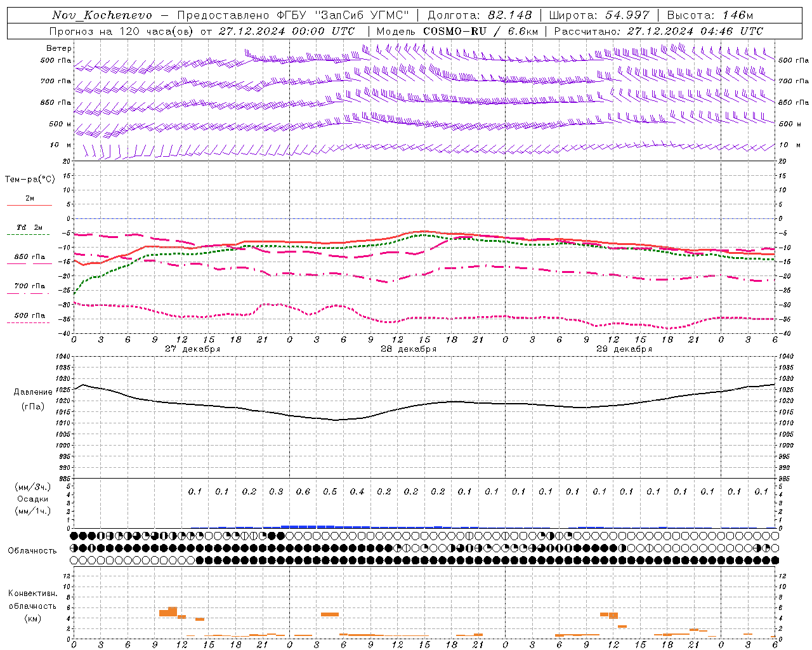Click the dash-dot line sample under temperature "700 гПа" legend

point(28,293)
